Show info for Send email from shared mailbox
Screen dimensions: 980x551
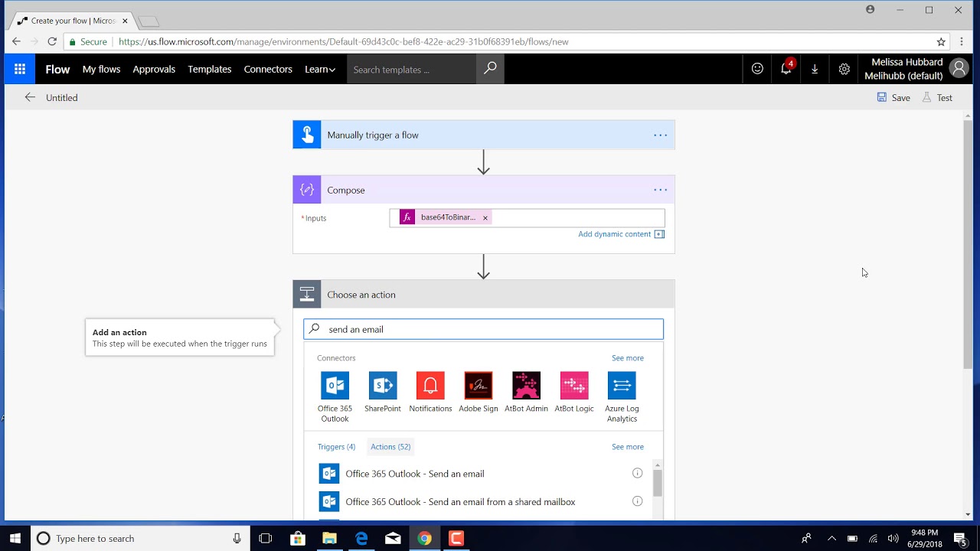[637, 501]
